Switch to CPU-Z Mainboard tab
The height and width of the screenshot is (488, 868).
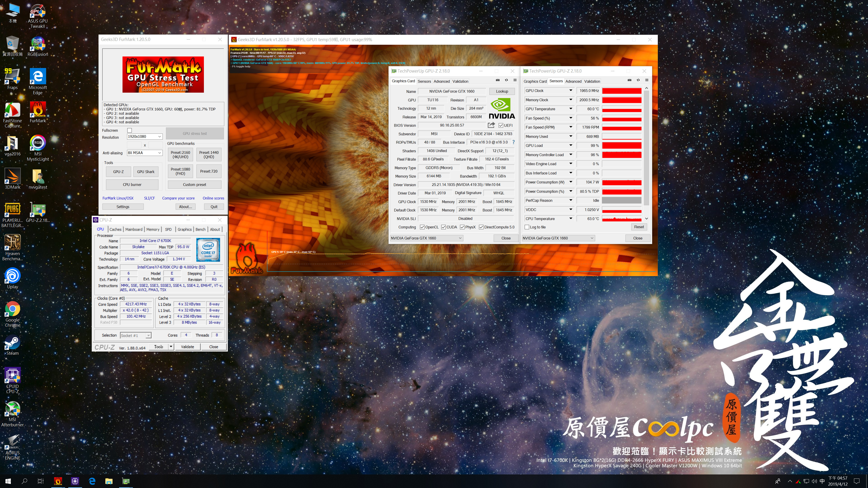134,229
